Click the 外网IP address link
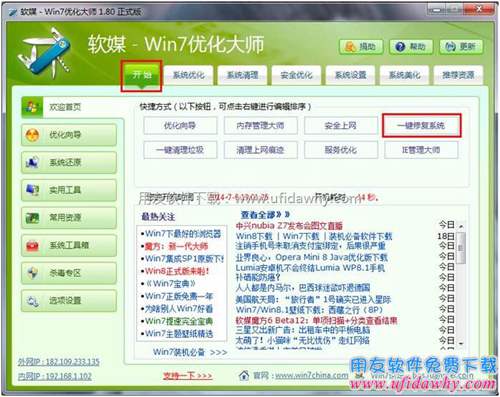This screenshot has width=500, height=397. point(59,362)
